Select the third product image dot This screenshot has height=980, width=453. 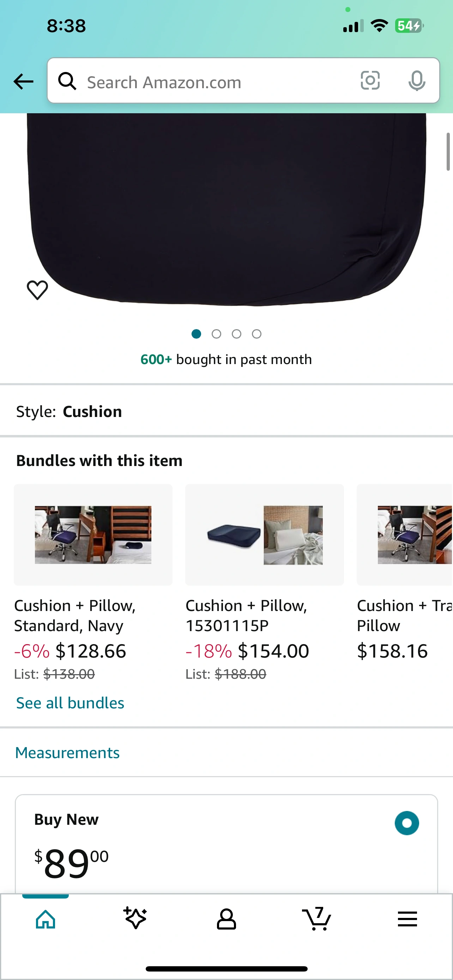point(237,334)
